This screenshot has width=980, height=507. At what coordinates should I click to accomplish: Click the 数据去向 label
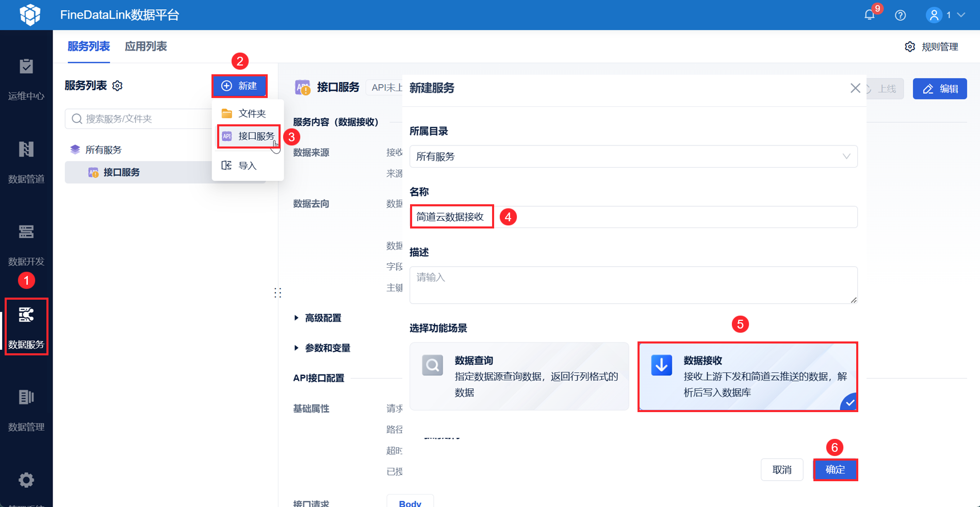(x=311, y=204)
